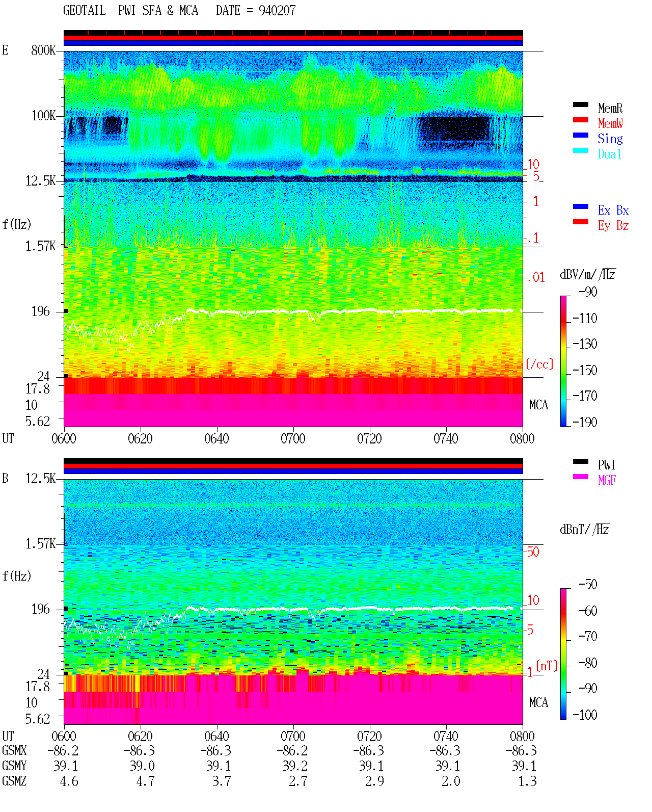Click the B panel '0700' time label
The height and width of the screenshot is (812, 652).
[x=293, y=737]
